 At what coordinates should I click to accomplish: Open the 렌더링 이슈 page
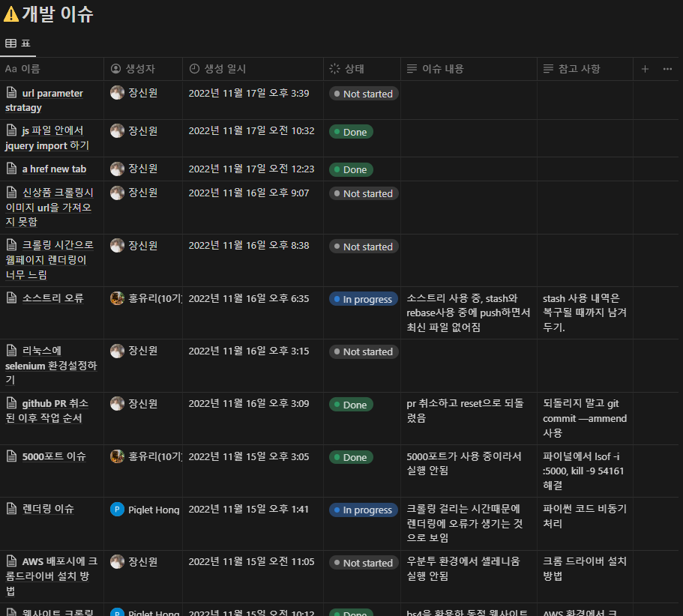coord(48,509)
